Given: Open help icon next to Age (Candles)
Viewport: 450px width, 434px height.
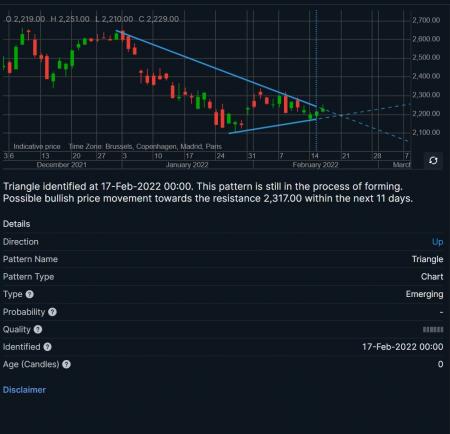Looking at the screenshot, I should (x=66, y=364).
